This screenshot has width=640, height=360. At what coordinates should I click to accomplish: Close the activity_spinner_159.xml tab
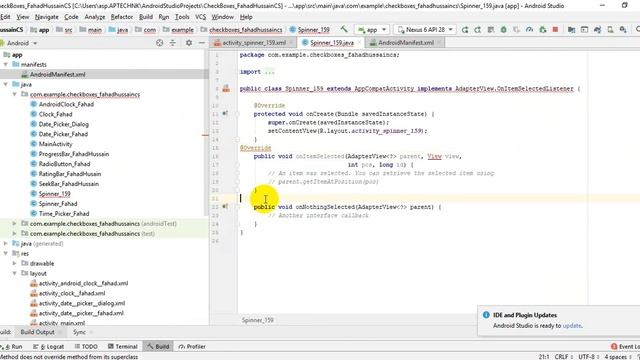click(x=291, y=42)
